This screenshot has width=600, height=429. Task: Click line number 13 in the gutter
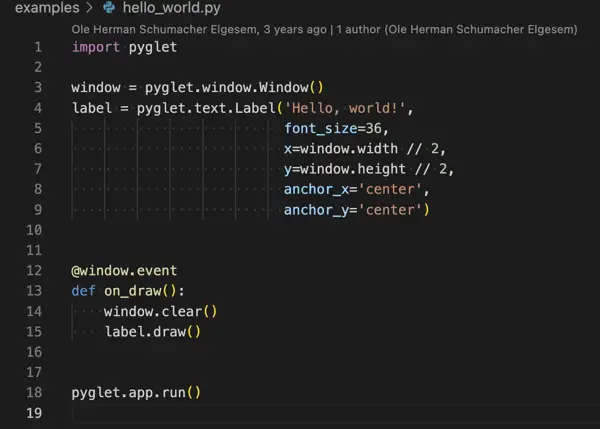[34, 291]
